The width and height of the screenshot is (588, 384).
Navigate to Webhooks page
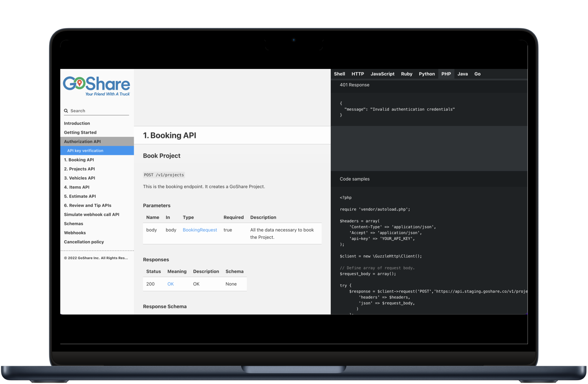pos(75,233)
